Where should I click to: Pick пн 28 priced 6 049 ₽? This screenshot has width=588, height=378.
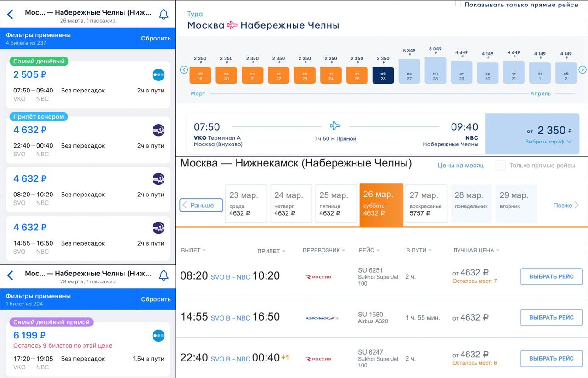[435, 70]
